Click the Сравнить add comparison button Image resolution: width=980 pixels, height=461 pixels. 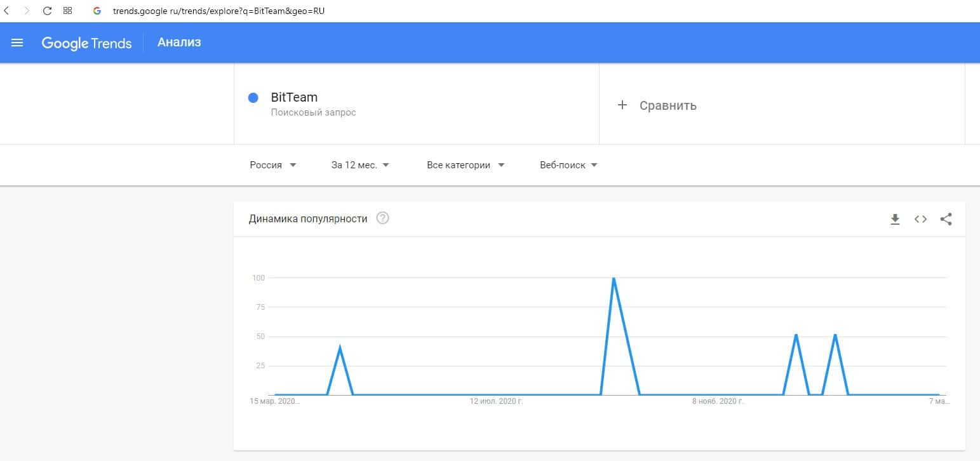(657, 105)
